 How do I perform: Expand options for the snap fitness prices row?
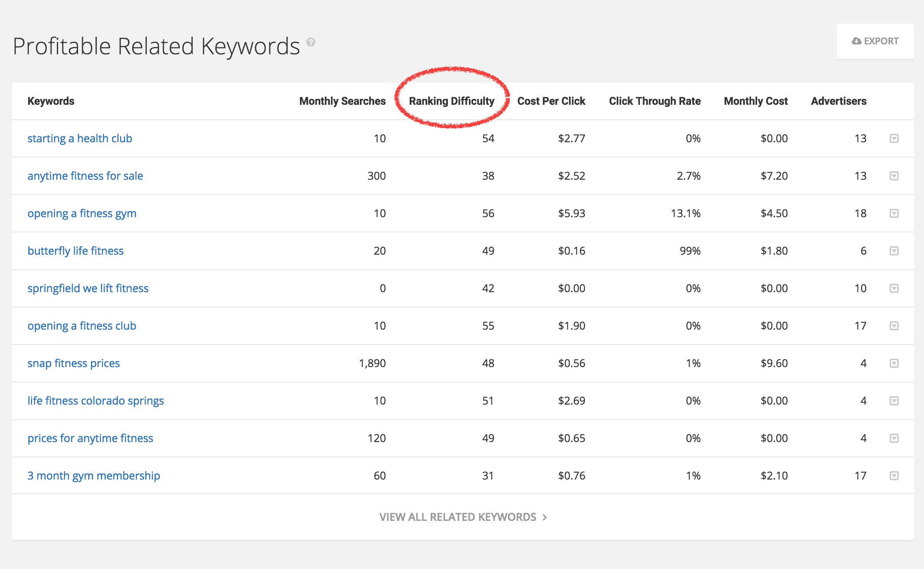tap(894, 363)
